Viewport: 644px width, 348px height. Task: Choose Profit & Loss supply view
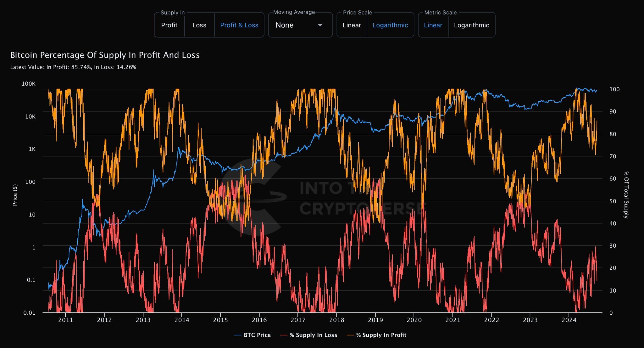point(239,25)
